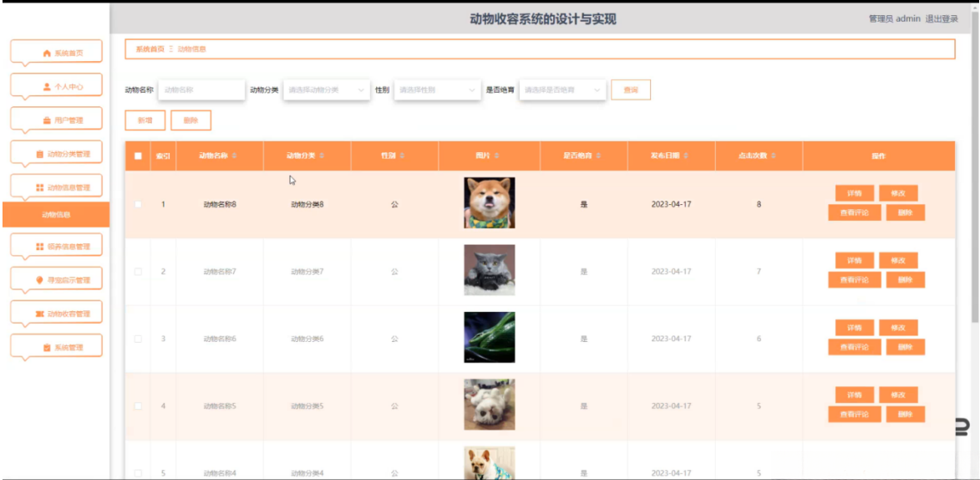
Task: Click 退出登录 to log out
Action: (x=942, y=18)
